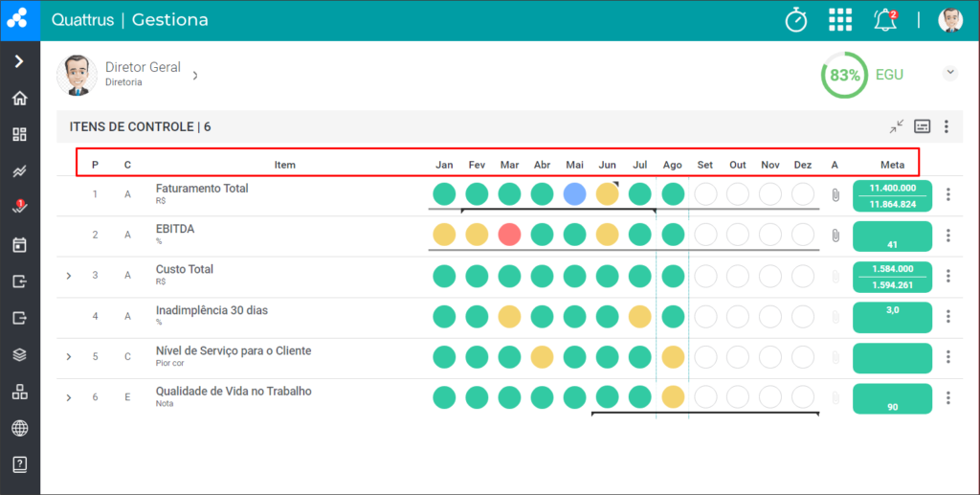Image resolution: width=980 pixels, height=495 pixels.
Task: Open Inadimplência 30 dias attachment paperclip
Action: click(x=835, y=317)
